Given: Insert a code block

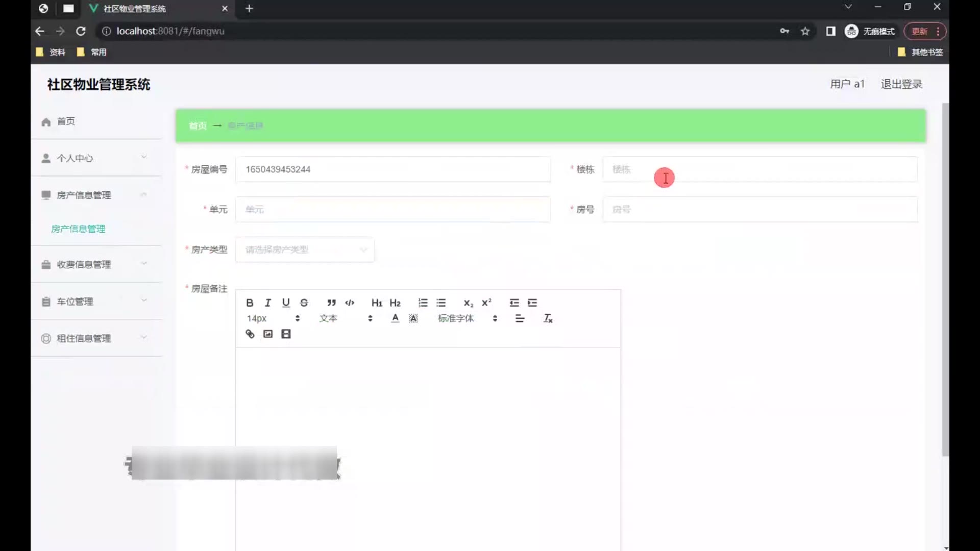Looking at the screenshot, I should click(x=350, y=303).
